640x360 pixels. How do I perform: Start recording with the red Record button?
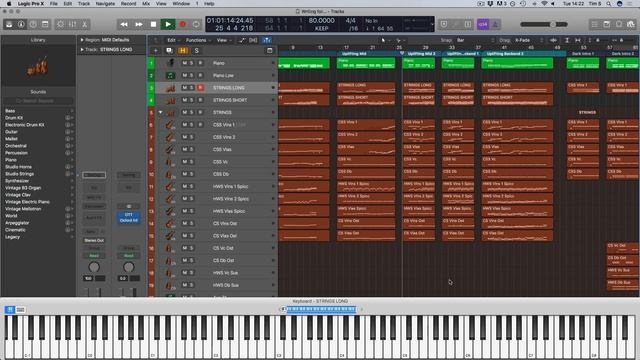pos(182,24)
